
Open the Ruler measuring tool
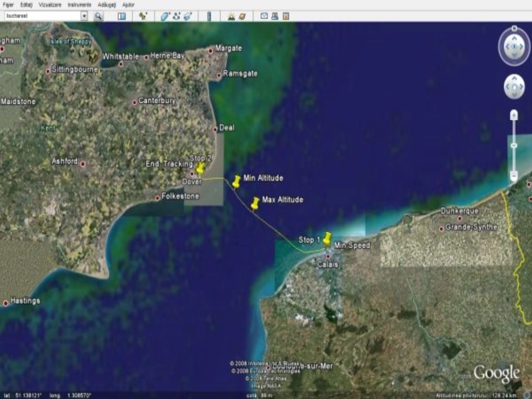[209, 16]
